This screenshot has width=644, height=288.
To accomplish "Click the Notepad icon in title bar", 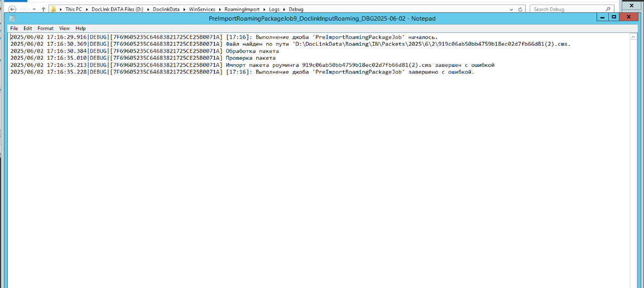I will [12, 18].
